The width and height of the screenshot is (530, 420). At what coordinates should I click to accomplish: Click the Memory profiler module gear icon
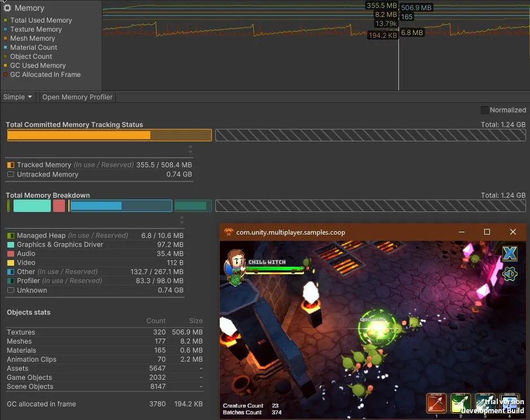tap(7, 7)
